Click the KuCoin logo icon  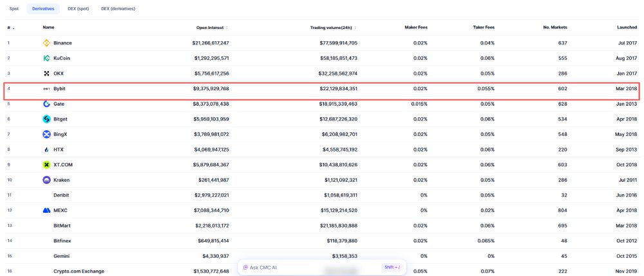[46, 58]
